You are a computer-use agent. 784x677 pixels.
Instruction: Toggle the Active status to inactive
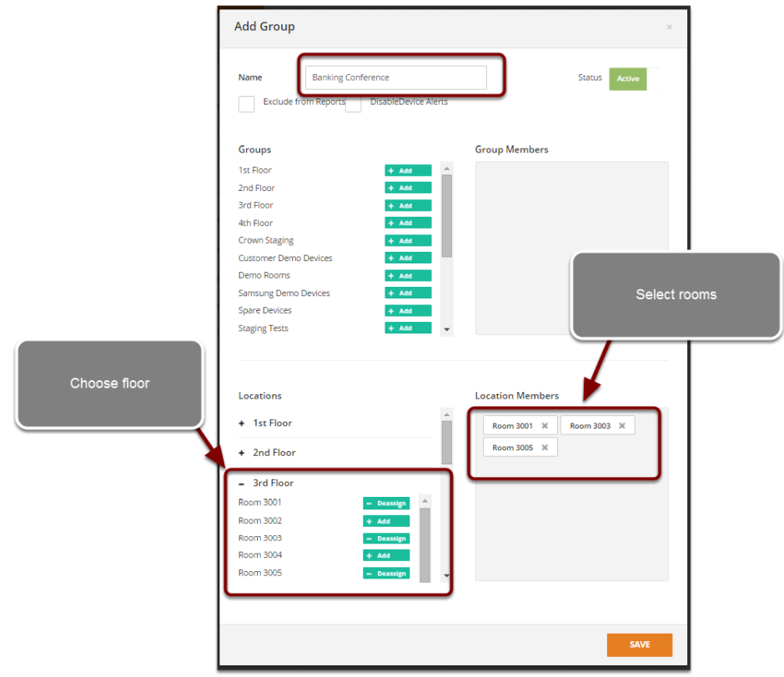[627, 78]
